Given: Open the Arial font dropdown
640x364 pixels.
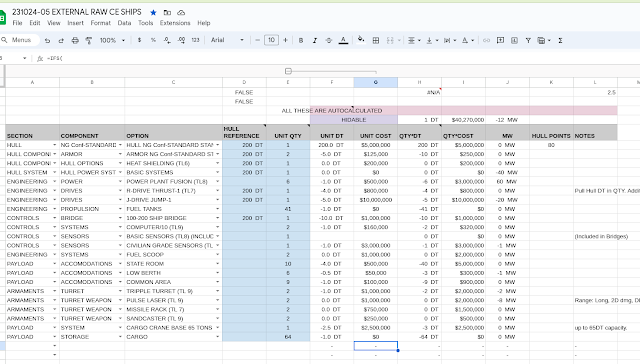Looking at the screenshot, I should tap(227, 40).
